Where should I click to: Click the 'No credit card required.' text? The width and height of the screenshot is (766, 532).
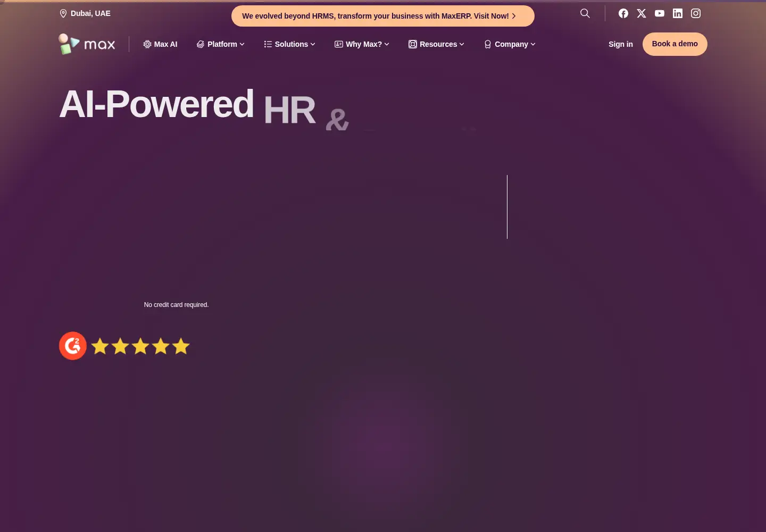176,305
